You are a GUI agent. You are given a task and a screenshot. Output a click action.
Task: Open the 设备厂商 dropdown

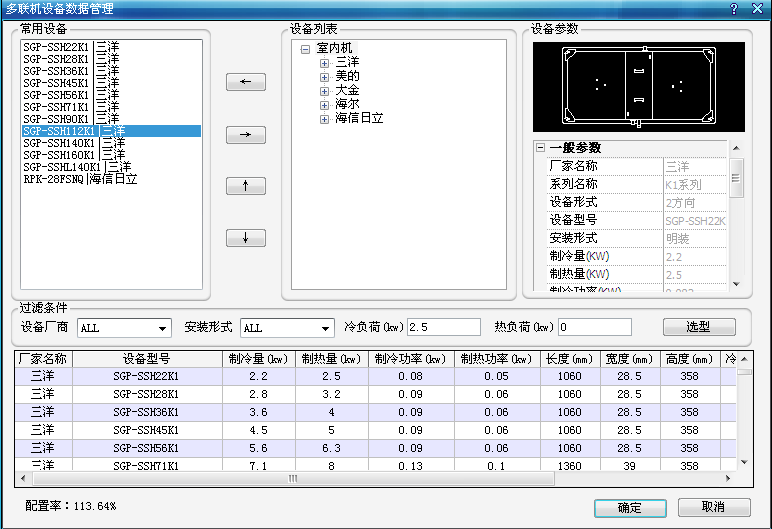163,328
